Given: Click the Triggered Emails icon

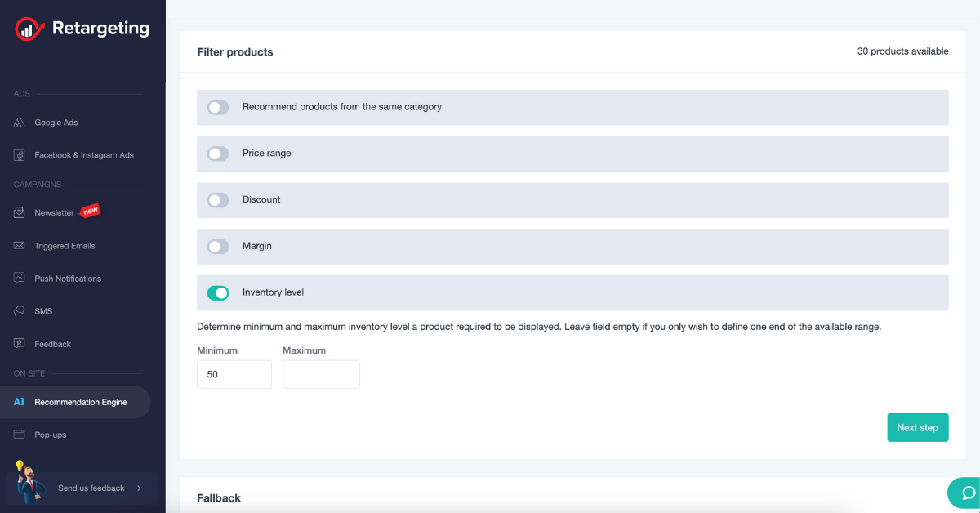Looking at the screenshot, I should point(20,246).
